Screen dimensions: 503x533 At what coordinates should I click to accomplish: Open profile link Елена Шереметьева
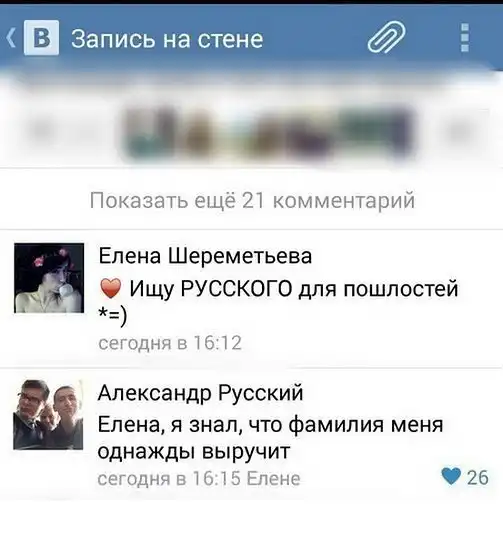[205, 256]
